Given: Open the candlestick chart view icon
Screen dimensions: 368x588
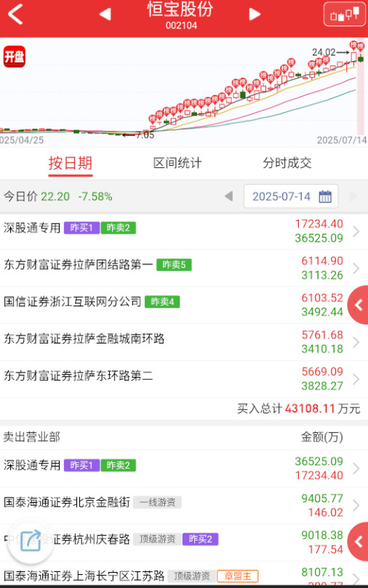Looking at the screenshot, I should [345, 15].
